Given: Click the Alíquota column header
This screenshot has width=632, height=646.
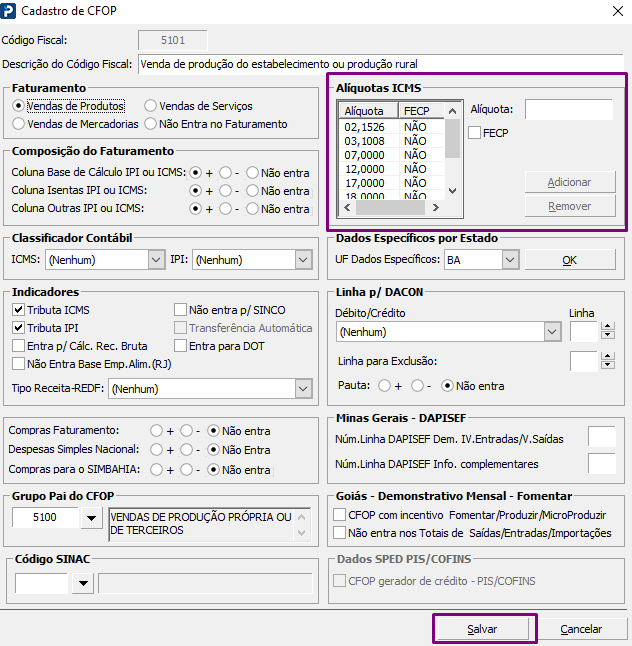Looking at the screenshot, I should point(369,111).
